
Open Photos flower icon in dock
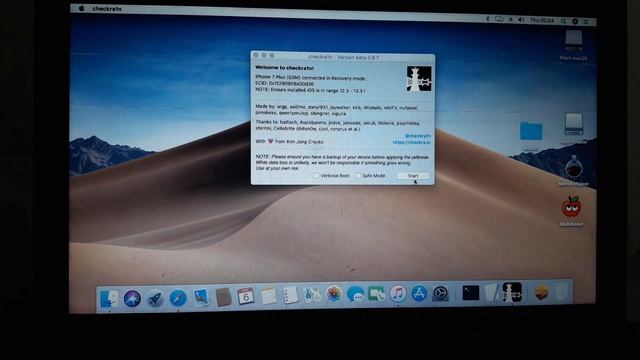click(x=334, y=294)
